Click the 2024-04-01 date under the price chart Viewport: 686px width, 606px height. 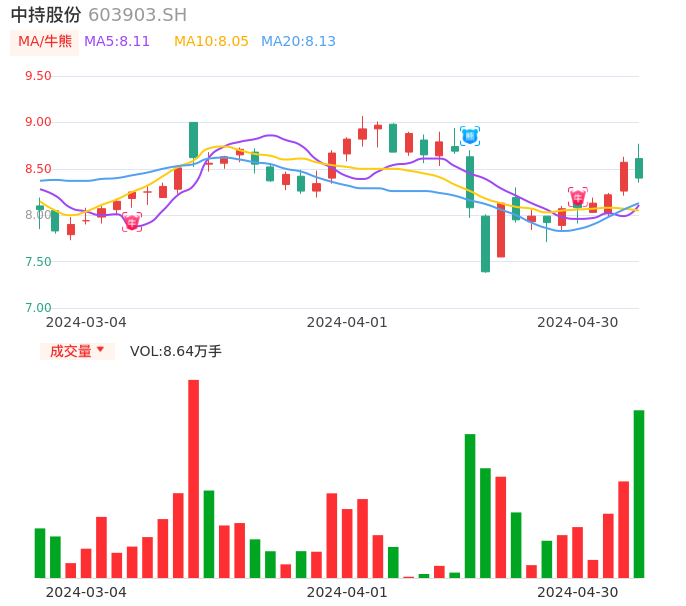click(x=347, y=322)
